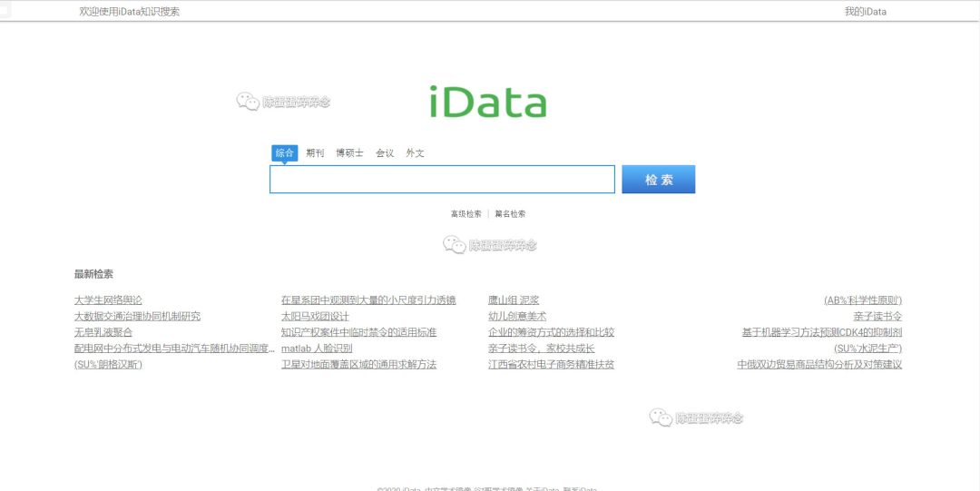Open recent search (SU%'水泥生产')

coord(868,349)
